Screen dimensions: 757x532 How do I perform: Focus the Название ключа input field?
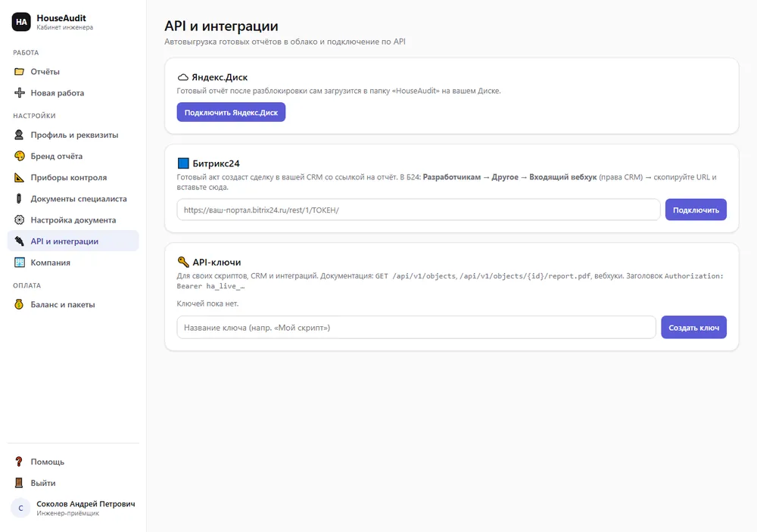point(416,328)
